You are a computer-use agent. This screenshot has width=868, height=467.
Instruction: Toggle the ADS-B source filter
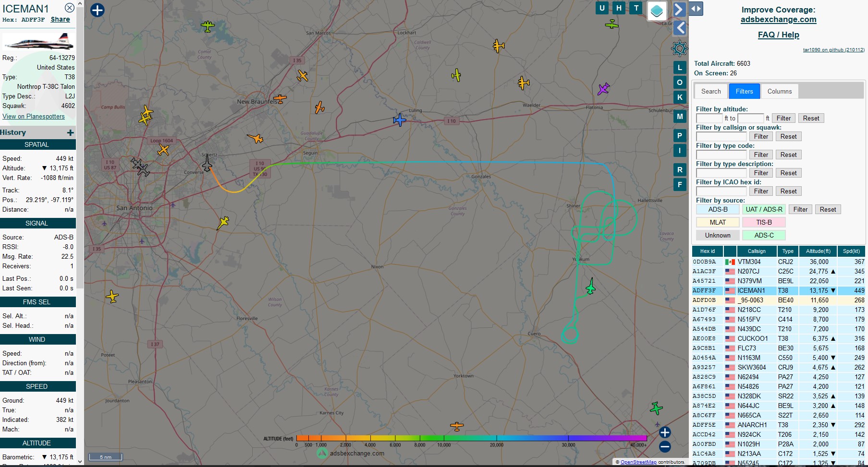click(x=718, y=209)
